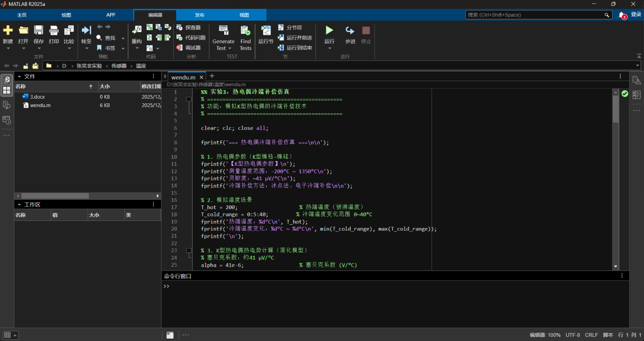Click the Generate Test icon
644x341 pixels.
pyautogui.click(x=224, y=30)
